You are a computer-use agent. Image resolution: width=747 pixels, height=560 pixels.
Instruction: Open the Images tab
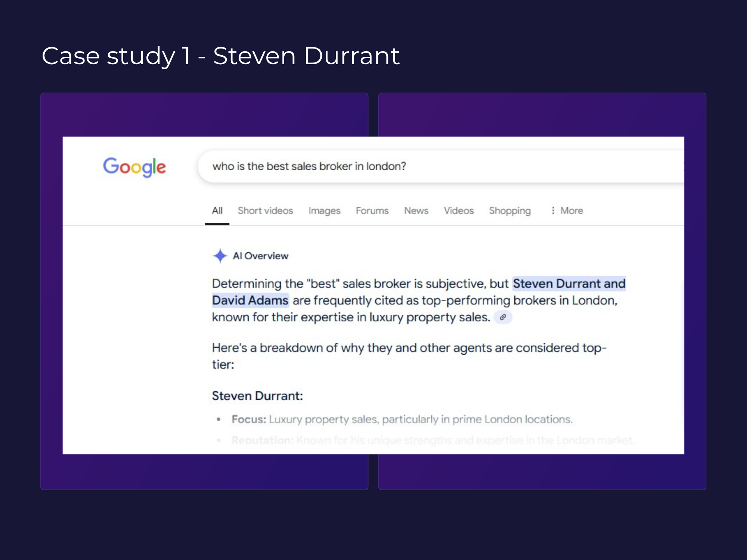click(324, 211)
